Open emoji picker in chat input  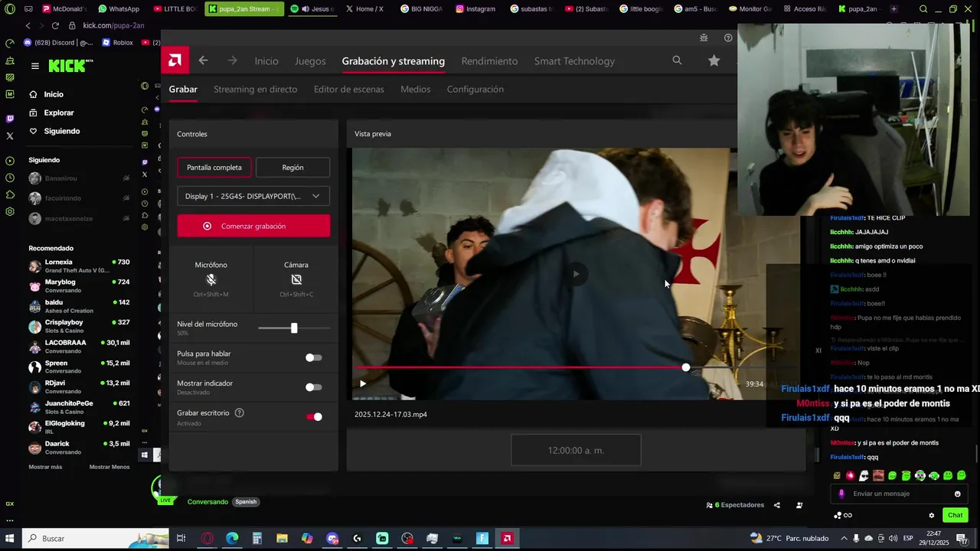957,494
